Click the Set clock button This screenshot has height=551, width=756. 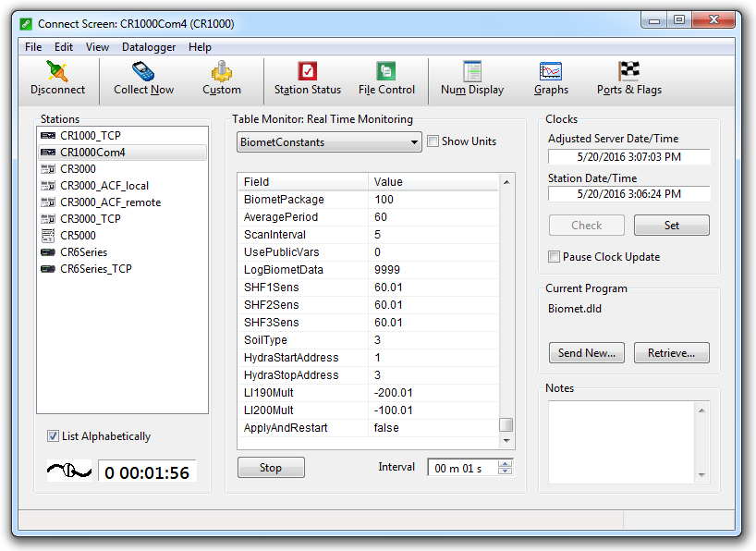672,226
